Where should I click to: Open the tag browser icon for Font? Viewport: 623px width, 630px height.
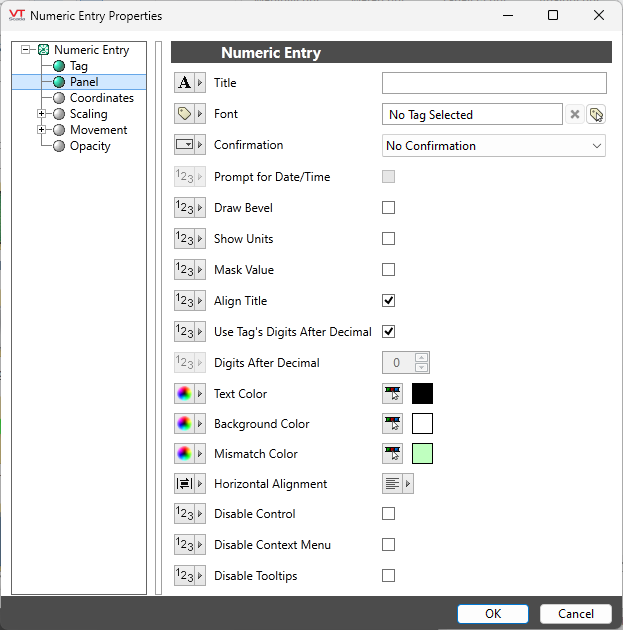(596, 115)
